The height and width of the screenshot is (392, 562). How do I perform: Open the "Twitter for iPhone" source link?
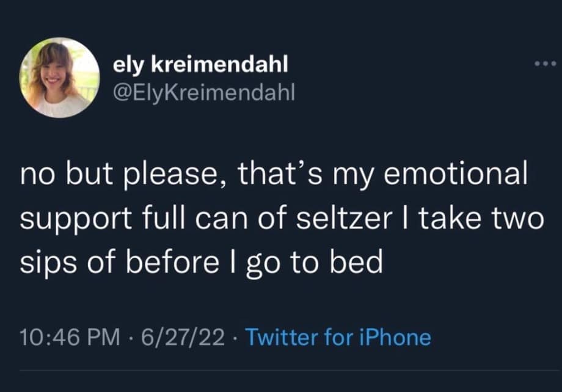pyautogui.click(x=338, y=338)
